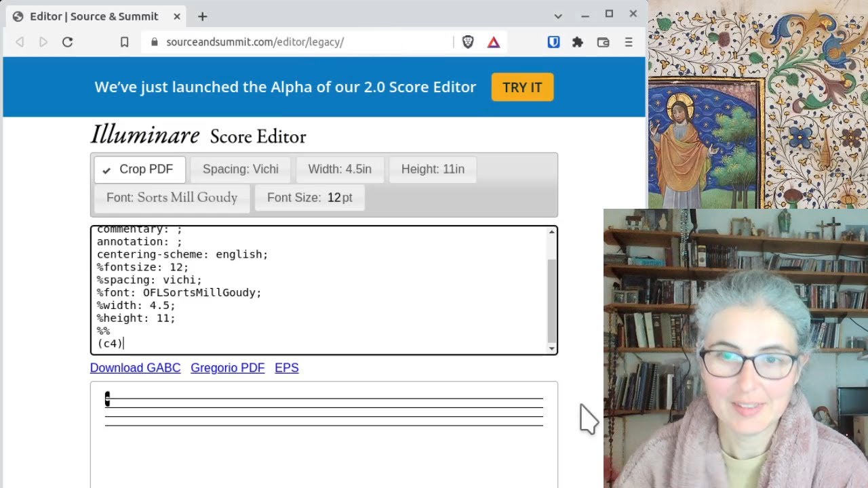Click the clef on the staff preview
Viewport: 868px width, 488px height.
(107, 400)
